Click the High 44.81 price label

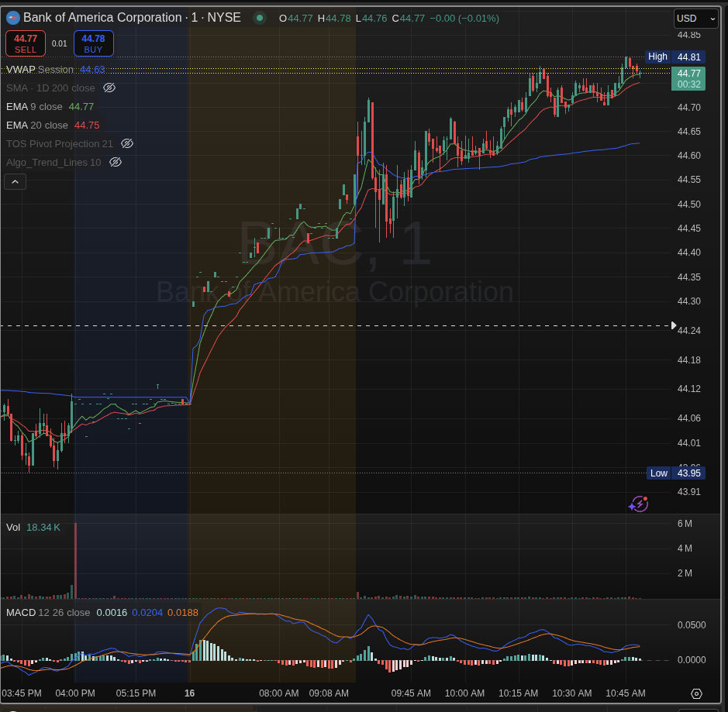675,57
